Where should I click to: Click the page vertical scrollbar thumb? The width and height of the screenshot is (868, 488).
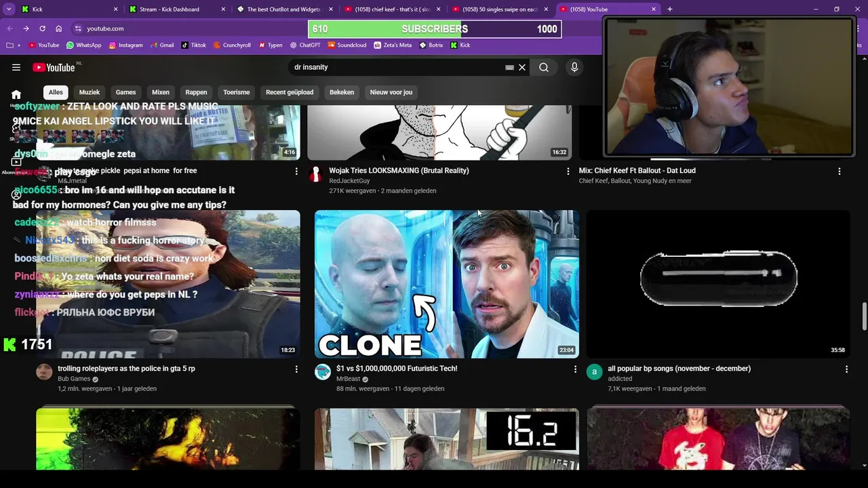[864, 317]
